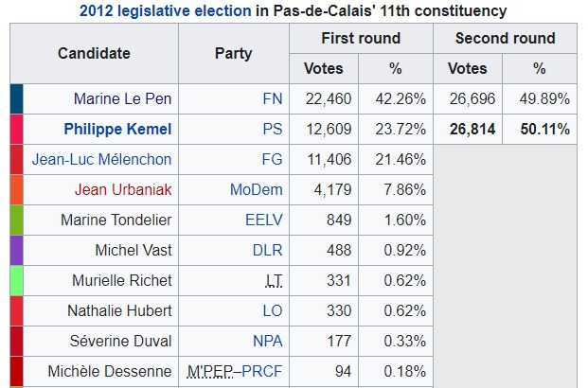
Task: Click the Second round column header
Action: pyautogui.click(x=505, y=39)
